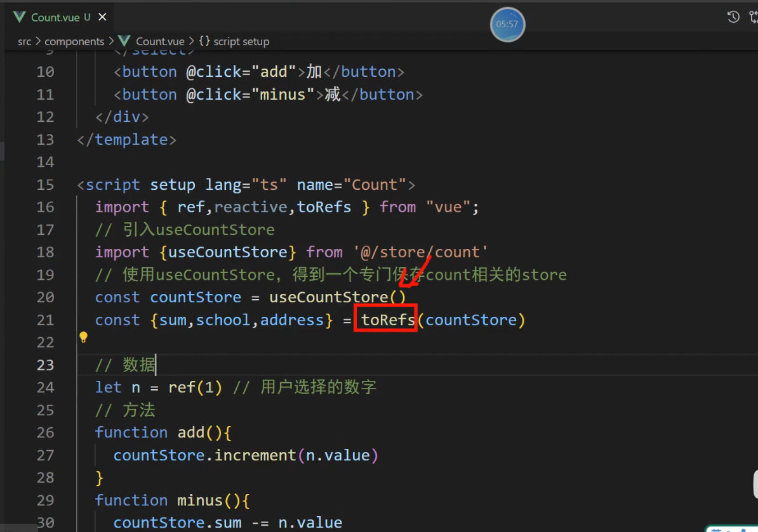Close the Count.vue editor tab
This screenshot has height=532, width=758.
click(102, 17)
